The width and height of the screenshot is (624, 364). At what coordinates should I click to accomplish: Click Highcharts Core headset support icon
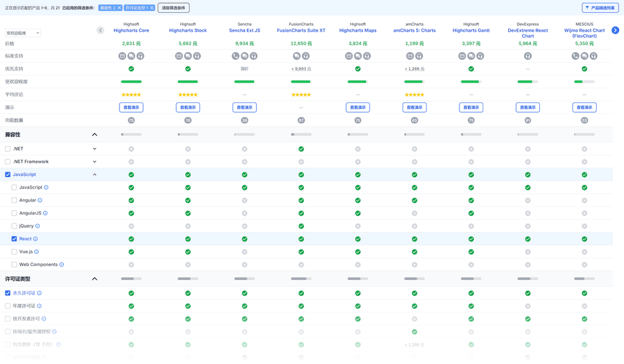[141, 56]
